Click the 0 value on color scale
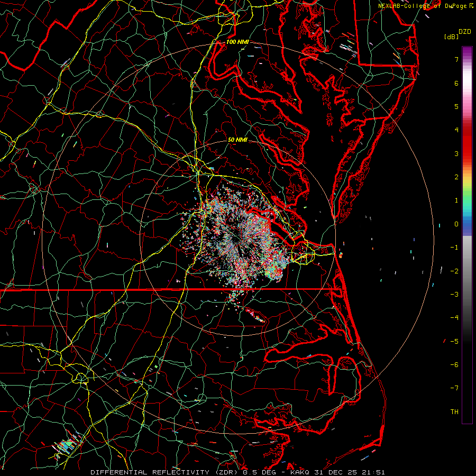This screenshot has height=476, width=476. point(456,224)
